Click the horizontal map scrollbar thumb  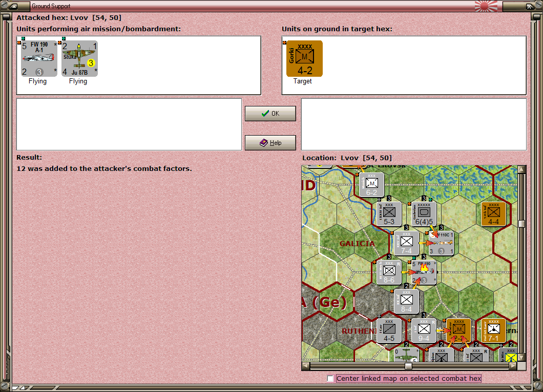[407, 365]
